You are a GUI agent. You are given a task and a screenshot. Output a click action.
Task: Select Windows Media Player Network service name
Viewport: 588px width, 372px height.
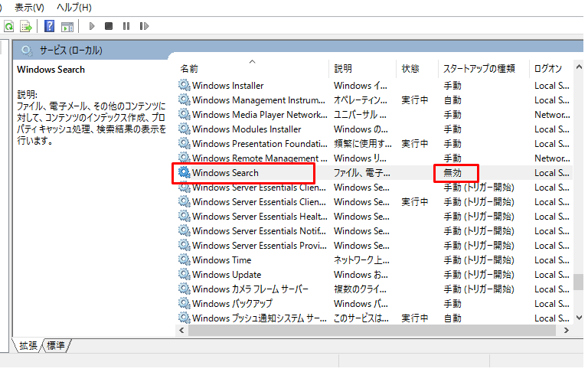pyautogui.click(x=260, y=114)
